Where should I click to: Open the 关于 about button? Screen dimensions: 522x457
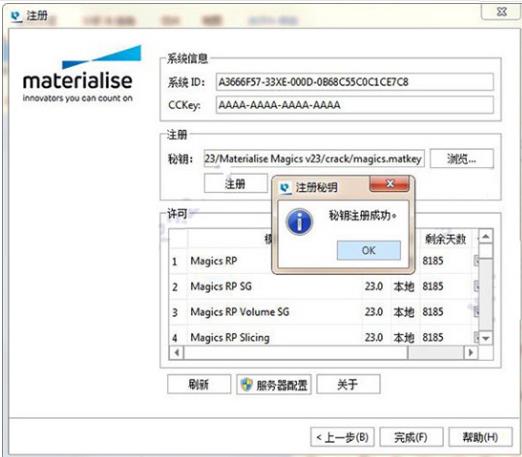click(348, 384)
